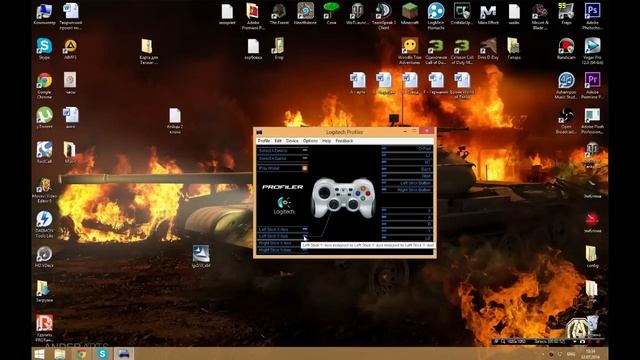
Task: Open the Adobe Premiere Pro shortcut with purple Pr icon
Action: tap(592, 86)
